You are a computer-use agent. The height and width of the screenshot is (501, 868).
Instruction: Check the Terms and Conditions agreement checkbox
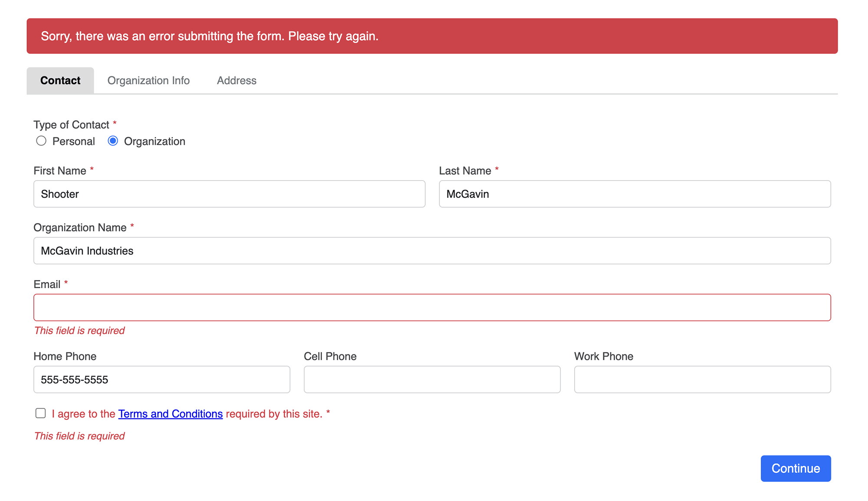(40, 413)
